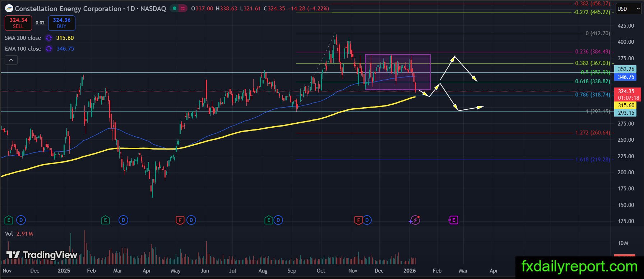This screenshot has height=279, width=644.
Task: Click the pink approximately-equal data icon
Action: (x=182, y=9)
